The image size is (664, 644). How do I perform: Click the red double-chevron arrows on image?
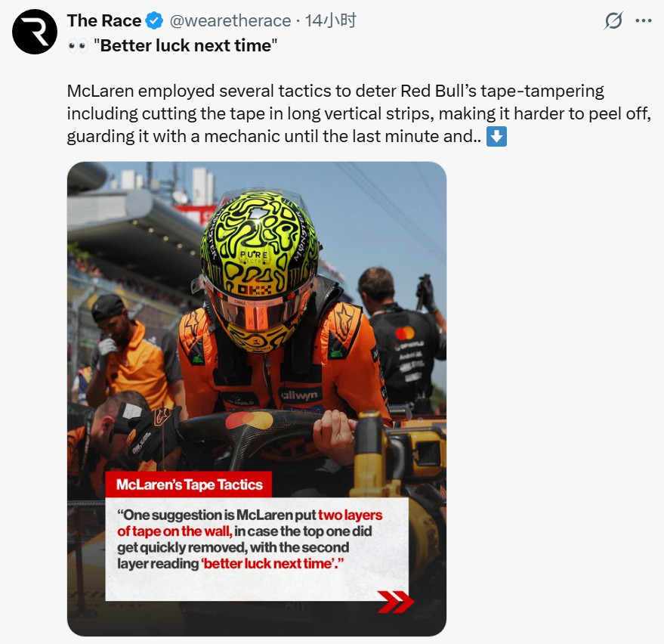(x=396, y=601)
